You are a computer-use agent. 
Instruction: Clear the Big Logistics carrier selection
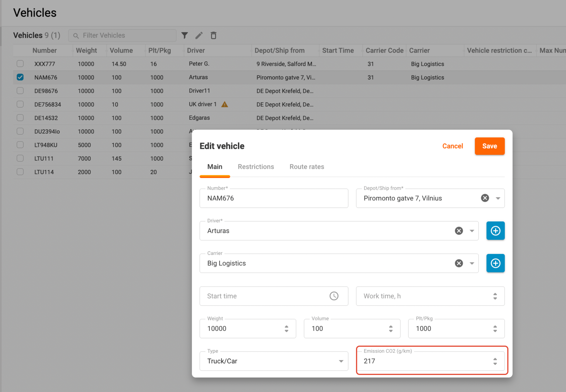(x=459, y=263)
